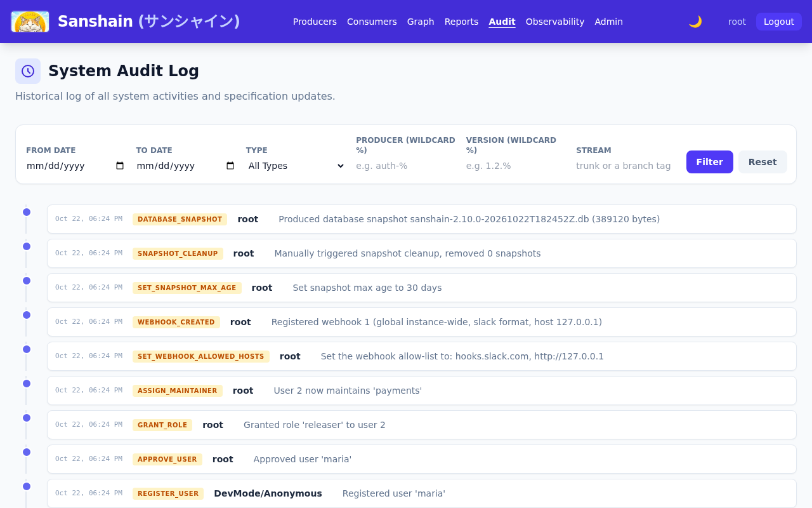The height and width of the screenshot is (508, 812).
Task: Click the SET_WEBHOOK_ALLOWED_HOSTS badge
Action: (201, 356)
